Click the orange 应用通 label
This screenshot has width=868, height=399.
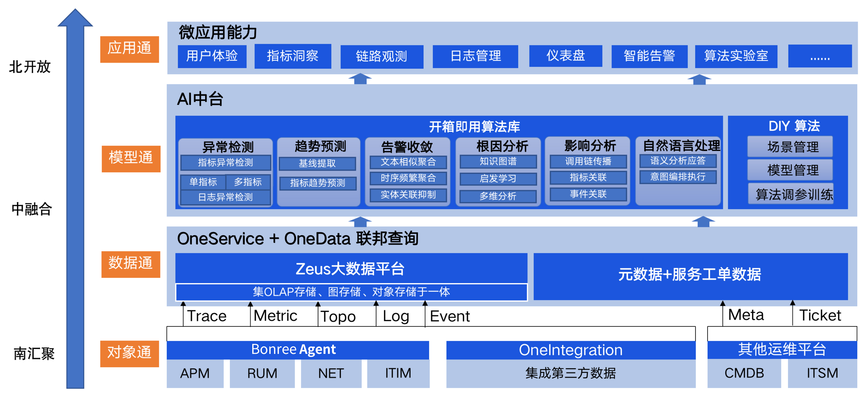(x=129, y=49)
